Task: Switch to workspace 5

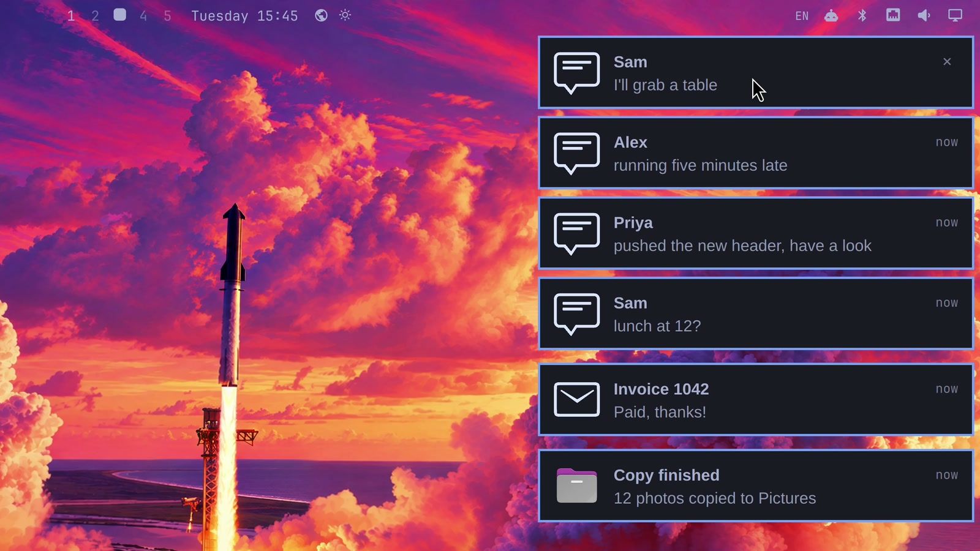Action: point(167,16)
